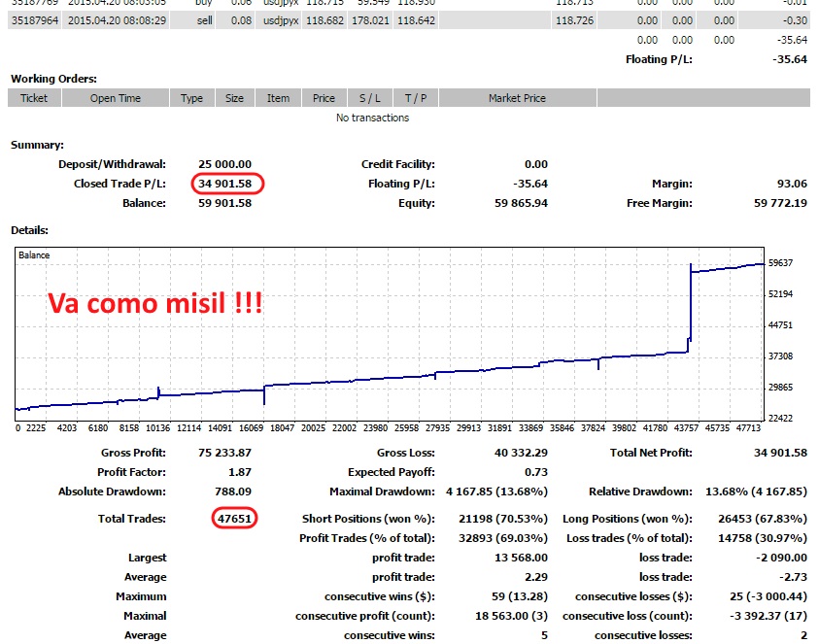Click the Open Time column header
Viewport: 819px width, 644px height.
click(x=116, y=98)
